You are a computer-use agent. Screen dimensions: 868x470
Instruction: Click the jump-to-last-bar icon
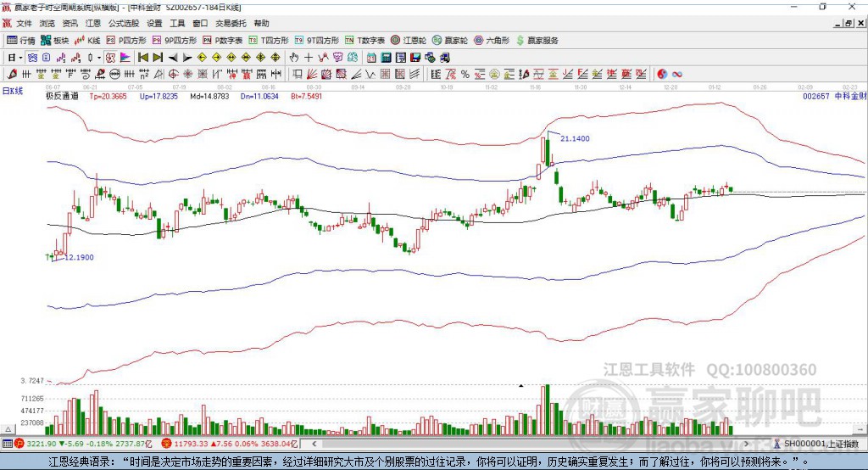[158, 58]
